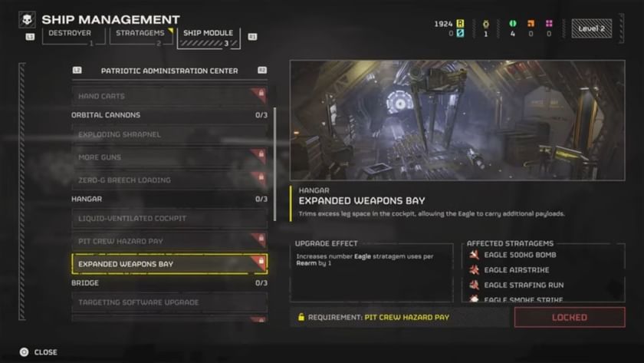Click the Close button at bottom left
Viewport: 644px width, 363px height.
tap(38, 352)
